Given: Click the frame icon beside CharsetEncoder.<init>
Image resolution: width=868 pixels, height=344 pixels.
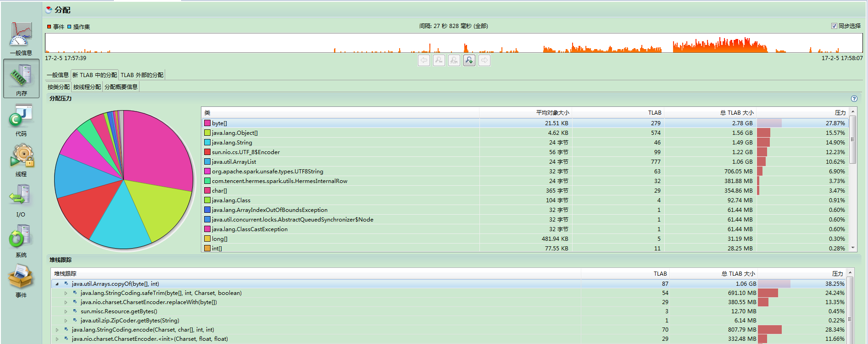Looking at the screenshot, I should tap(66, 339).
